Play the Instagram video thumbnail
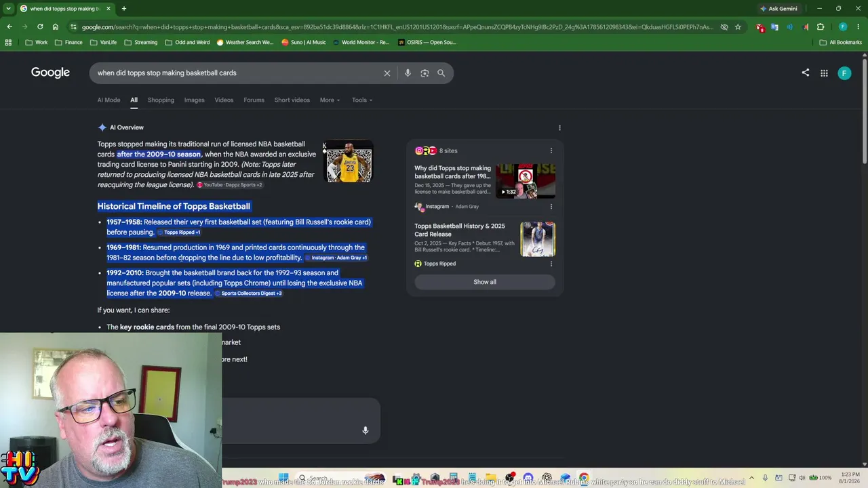The image size is (868, 488). [526, 181]
